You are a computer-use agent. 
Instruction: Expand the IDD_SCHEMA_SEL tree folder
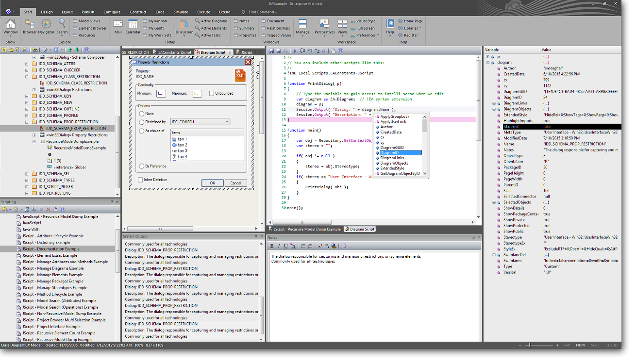27,174
